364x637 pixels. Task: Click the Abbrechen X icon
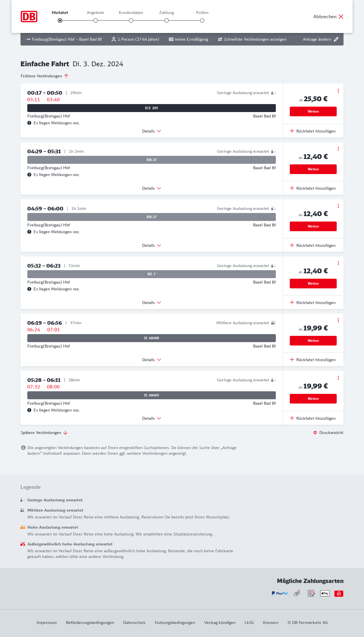point(341,16)
